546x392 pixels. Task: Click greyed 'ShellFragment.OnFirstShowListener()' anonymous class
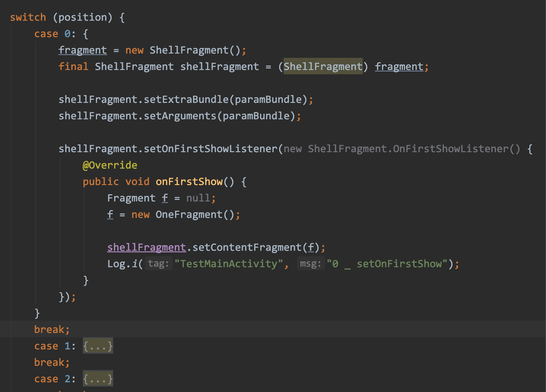(x=414, y=149)
